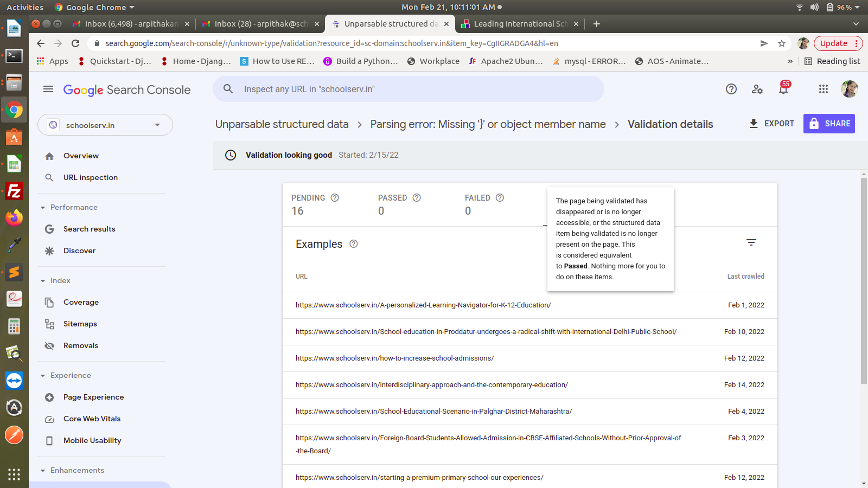
Task: Click the FAILED help icon
Action: click(x=500, y=198)
